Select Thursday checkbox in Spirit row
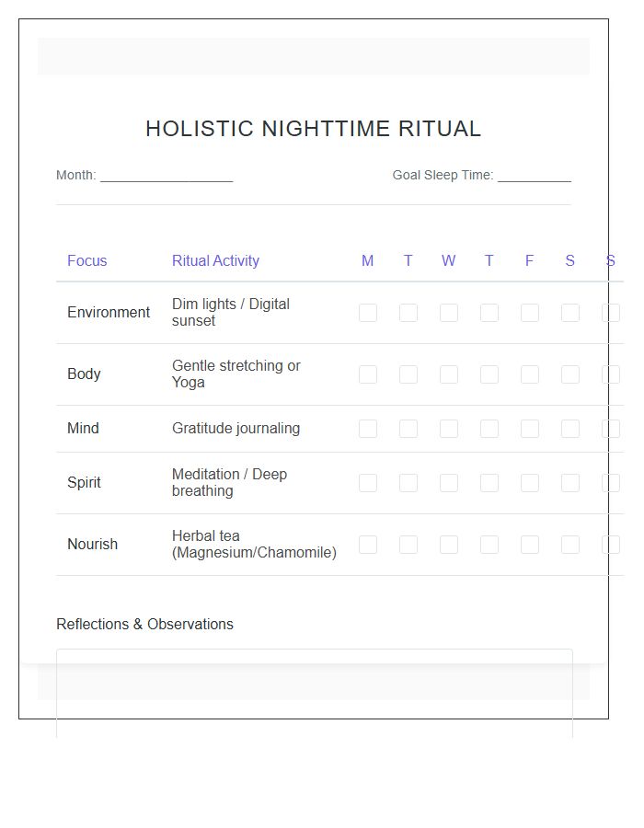644x828 pixels. tap(489, 483)
